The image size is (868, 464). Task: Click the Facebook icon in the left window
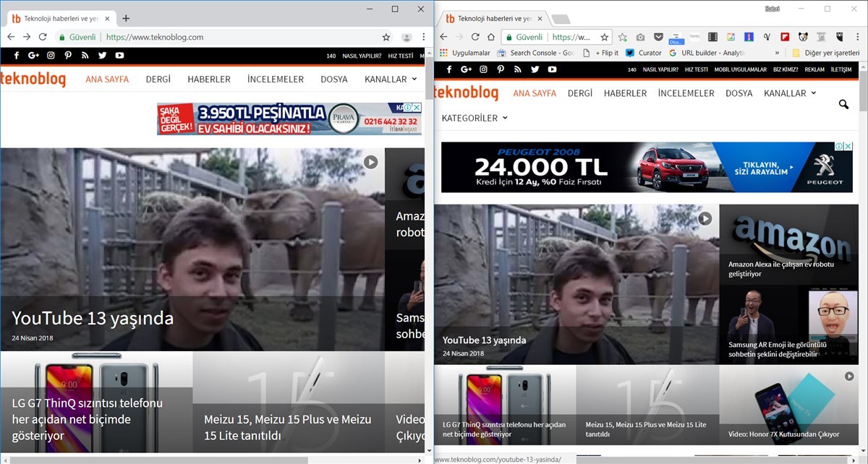(16, 56)
